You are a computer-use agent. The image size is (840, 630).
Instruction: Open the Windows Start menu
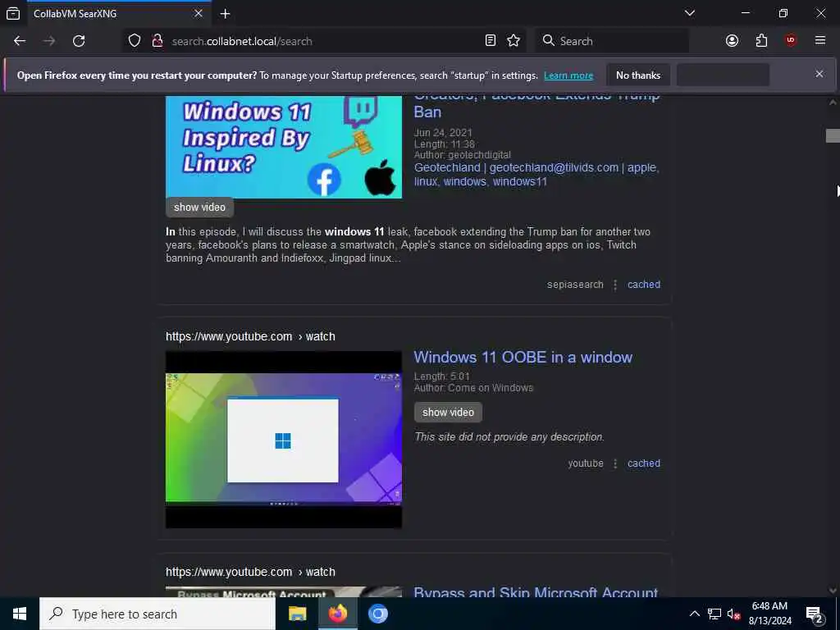(x=20, y=614)
